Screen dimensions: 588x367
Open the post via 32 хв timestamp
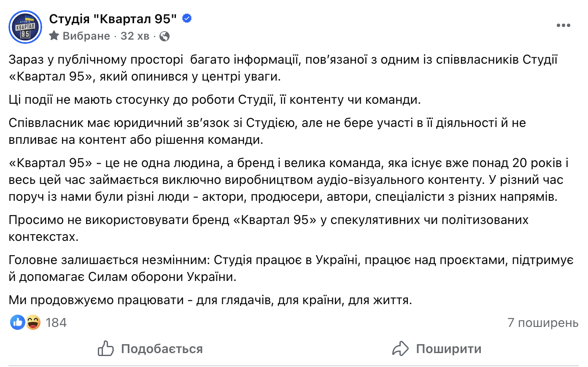click(x=135, y=36)
